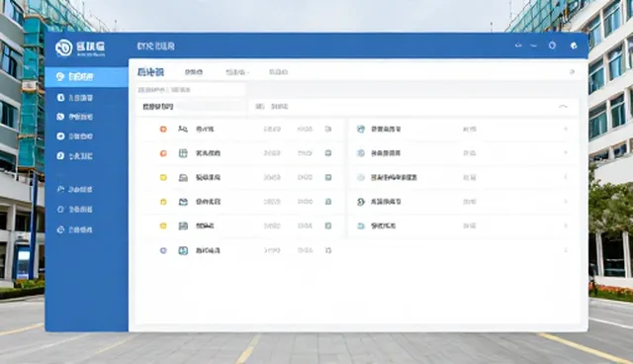Switch to the second tab in the content panel
633x364 pixels.
[194, 72]
